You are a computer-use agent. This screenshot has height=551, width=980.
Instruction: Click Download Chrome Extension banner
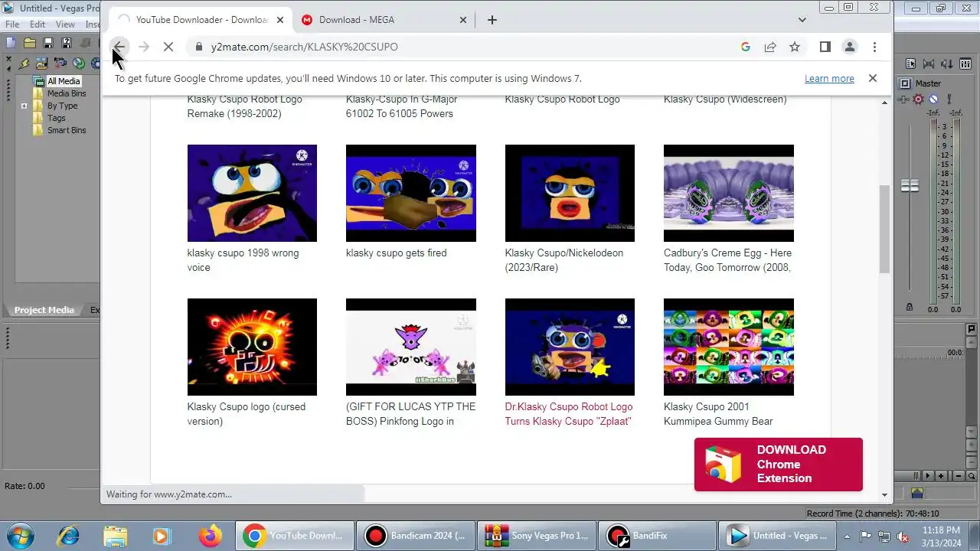(x=779, y=465)
